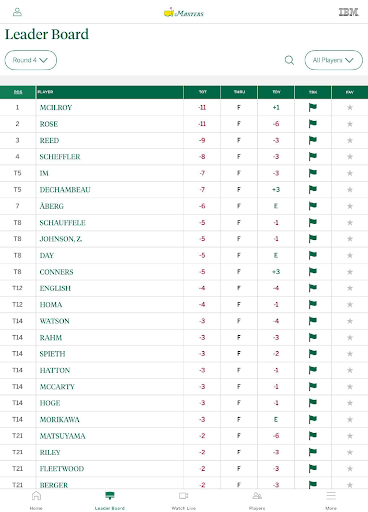Expand the Round 4 dropdown

tap(31, 60)
